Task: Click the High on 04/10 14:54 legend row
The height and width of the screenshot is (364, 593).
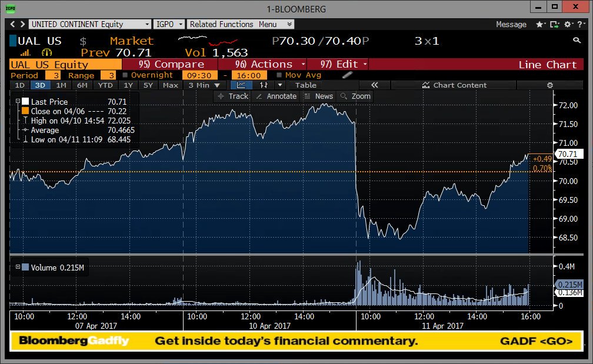Action: [76, 121]
